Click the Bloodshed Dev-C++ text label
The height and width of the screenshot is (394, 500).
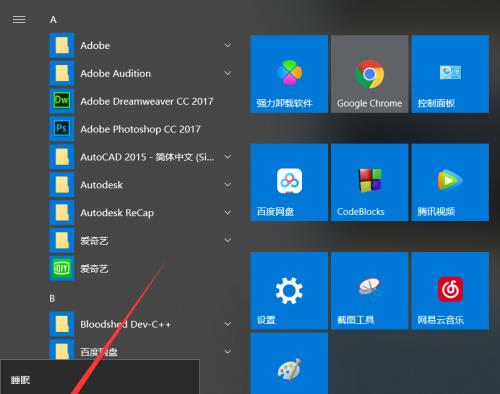pos(125,324)
